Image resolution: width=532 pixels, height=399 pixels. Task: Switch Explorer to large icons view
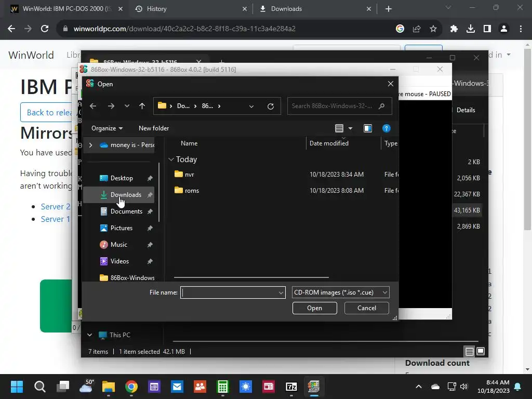[x=481, y=351]
